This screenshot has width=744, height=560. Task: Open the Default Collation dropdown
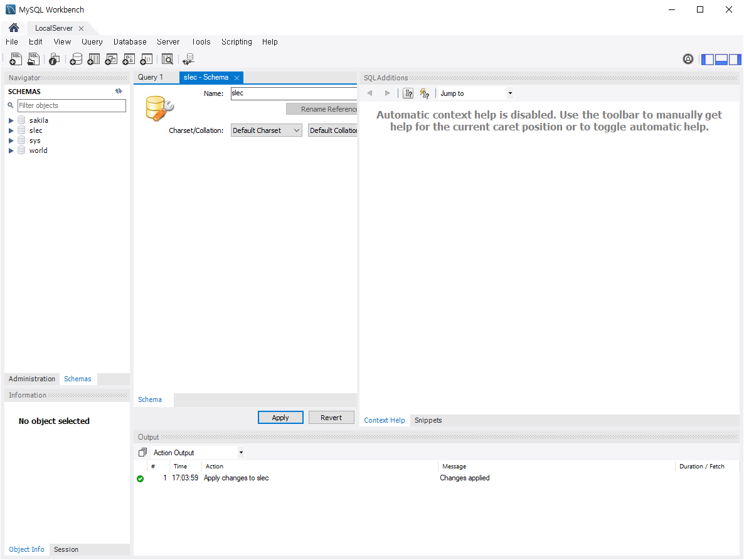tap(332, 130)
